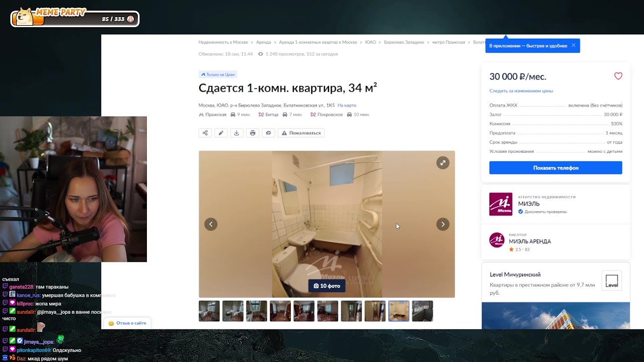Viewport: 644px width, 362px height.
Task: Download the listing via the download icon
Action: tap(236, 133)
